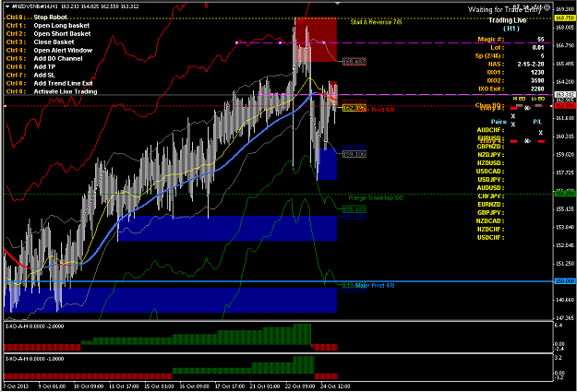Click USDCAD pair row
Viewport: 577px width, 392px height.
click(x=490, y=172)
